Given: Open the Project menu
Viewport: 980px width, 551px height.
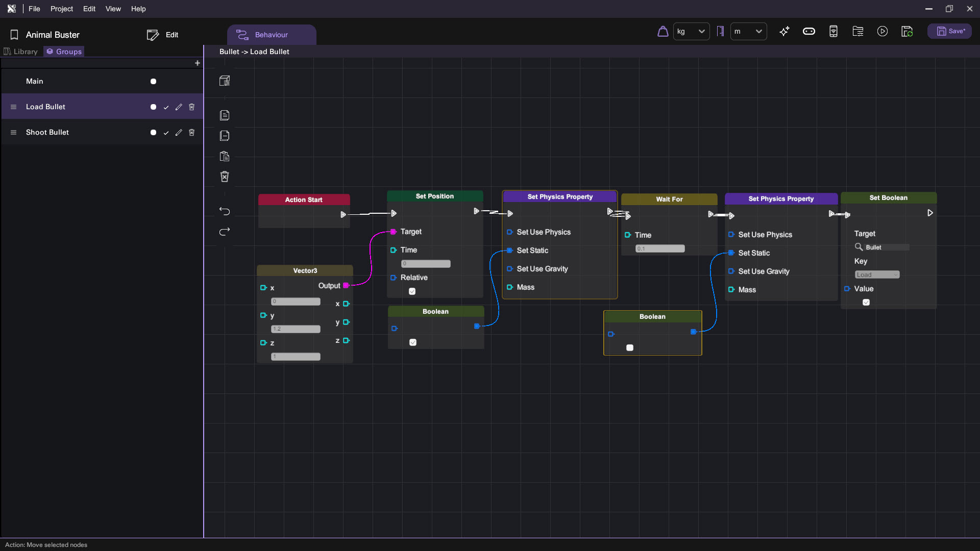Looking at the screenshot, I should pyautogui.click(x=61, y=9).
